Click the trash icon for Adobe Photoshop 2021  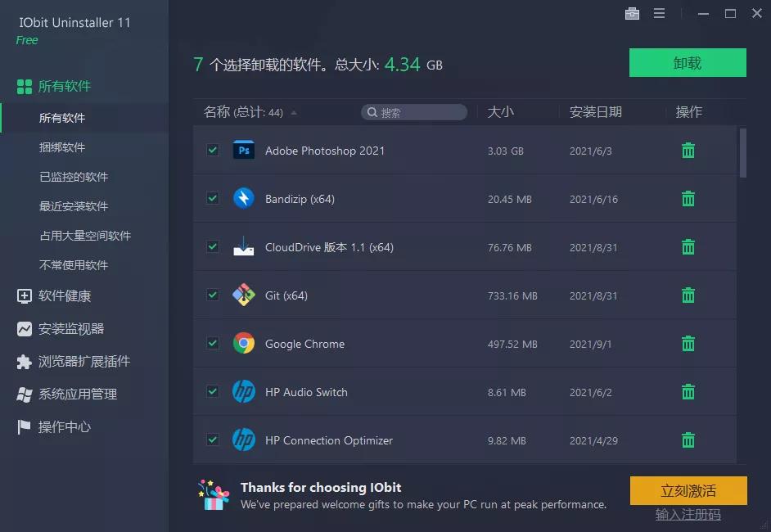[688, 151]
